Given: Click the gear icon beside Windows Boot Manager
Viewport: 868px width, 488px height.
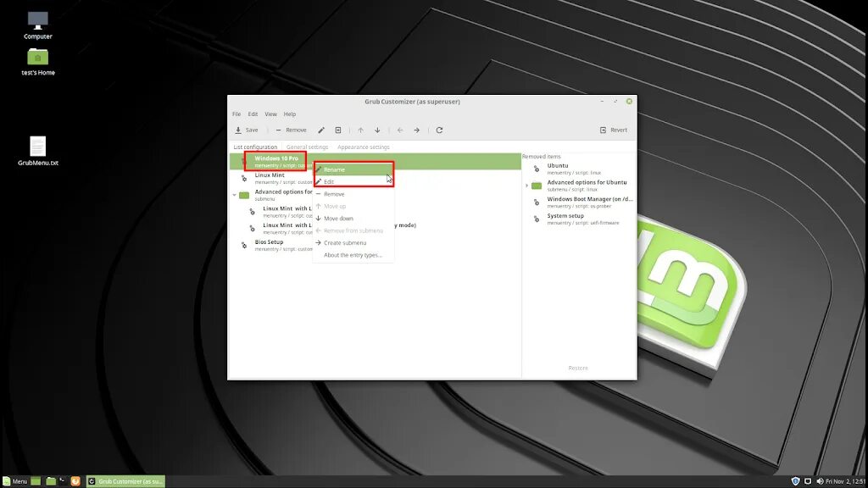Looking at the screenshot, I should coord(537,202).
